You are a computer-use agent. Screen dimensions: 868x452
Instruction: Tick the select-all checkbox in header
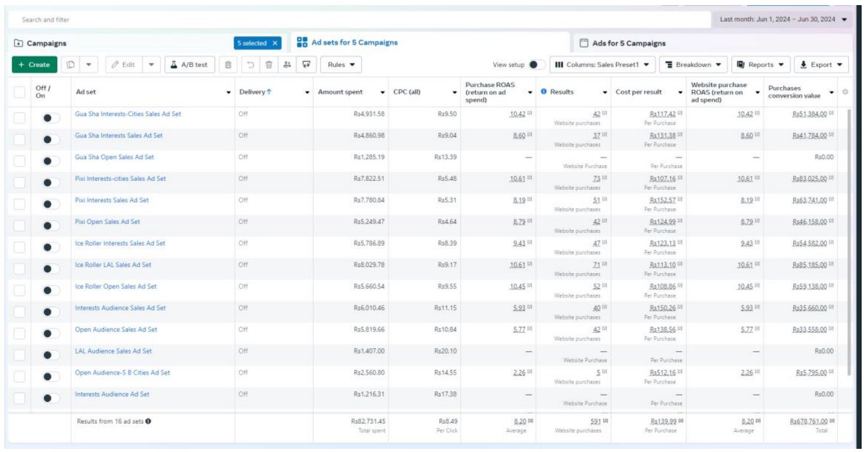(20, 92)
